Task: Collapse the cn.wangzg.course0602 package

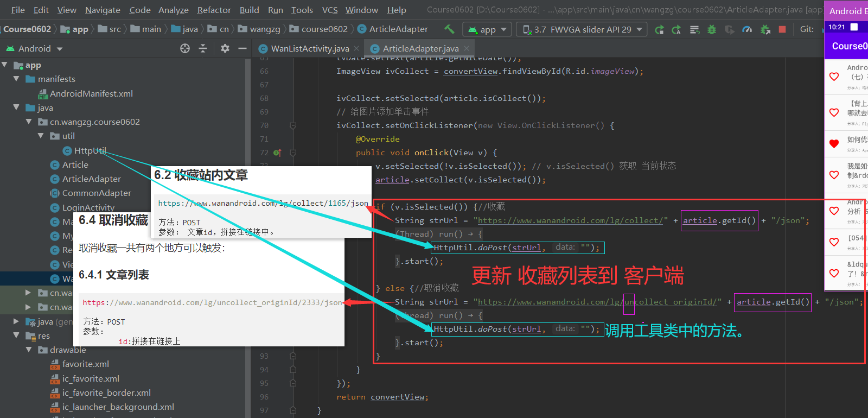Action: [x=29, y=122]
